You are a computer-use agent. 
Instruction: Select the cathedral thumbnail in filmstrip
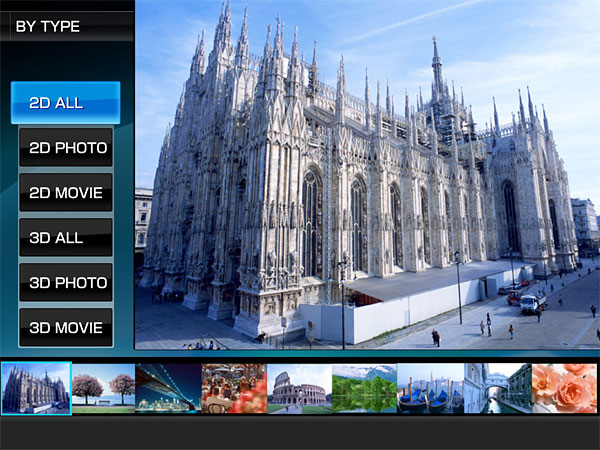[x=36, y=388]
